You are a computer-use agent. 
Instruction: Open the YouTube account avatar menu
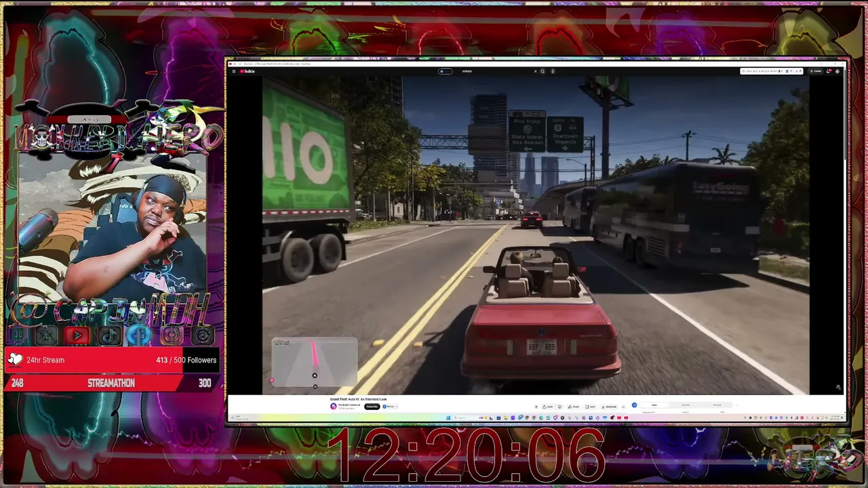(x=838, y=71)
